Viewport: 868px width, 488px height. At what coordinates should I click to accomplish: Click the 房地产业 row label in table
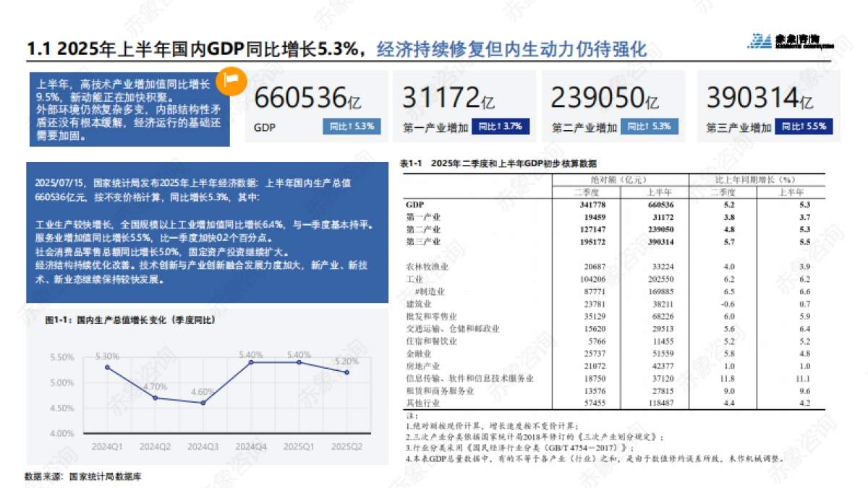(x=422, y=366)
